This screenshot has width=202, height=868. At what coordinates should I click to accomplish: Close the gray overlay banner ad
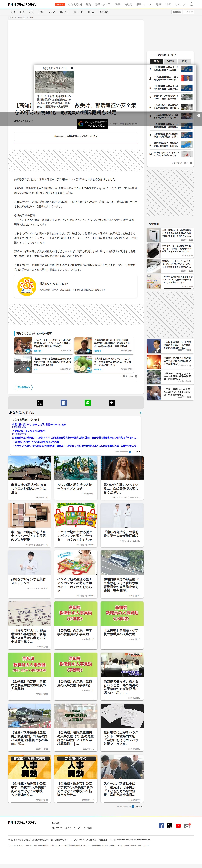point(199,115)
